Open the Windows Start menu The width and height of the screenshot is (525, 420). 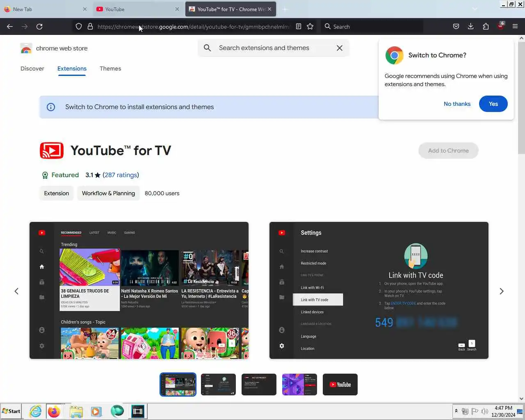[11, 411]
